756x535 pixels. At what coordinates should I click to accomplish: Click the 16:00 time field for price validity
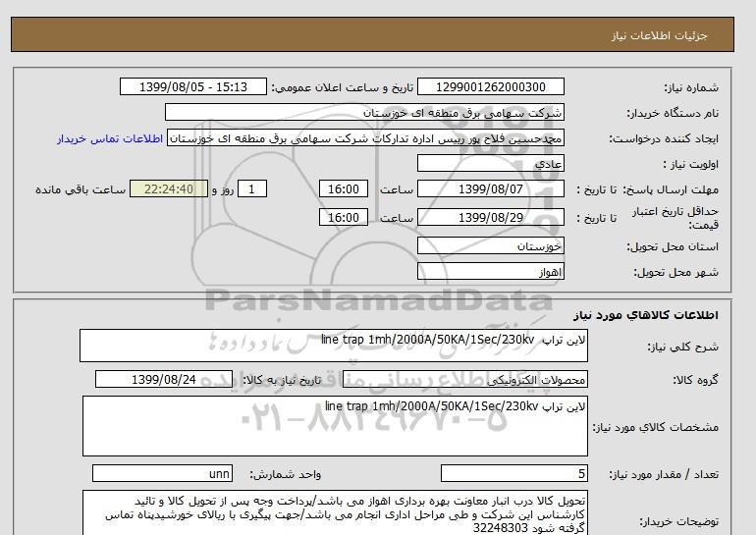[345, 218]
